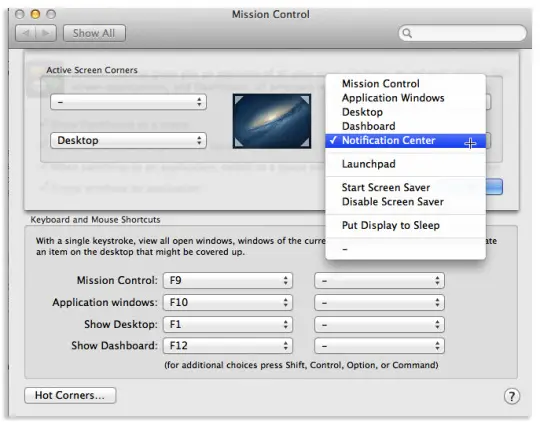
Task: Open Application windows mouse shortcut dropdown
Action: [x=380, y=302]
